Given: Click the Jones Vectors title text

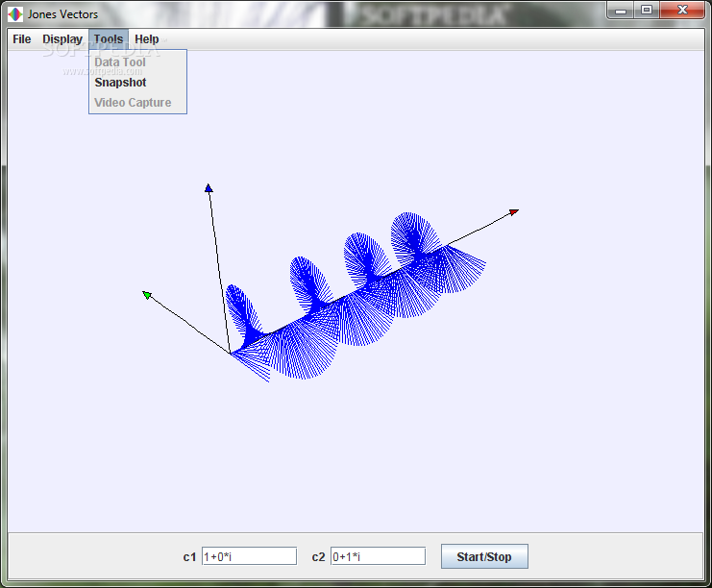Looking at the screenshot, I should tap(62, 14).
